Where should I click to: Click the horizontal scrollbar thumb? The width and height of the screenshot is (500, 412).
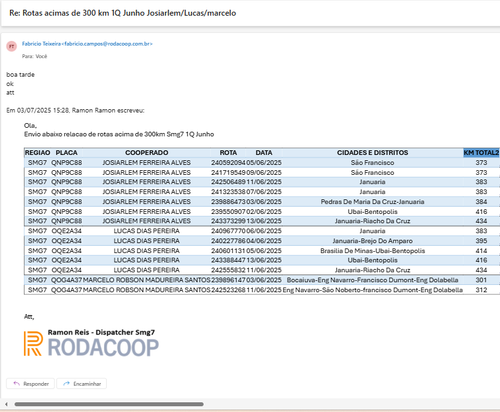click(109, 404)
